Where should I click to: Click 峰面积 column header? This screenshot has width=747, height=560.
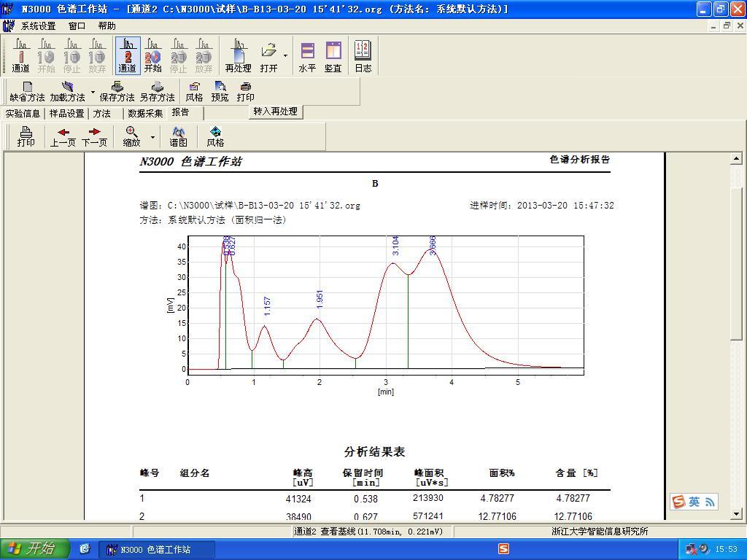[429, 472]
